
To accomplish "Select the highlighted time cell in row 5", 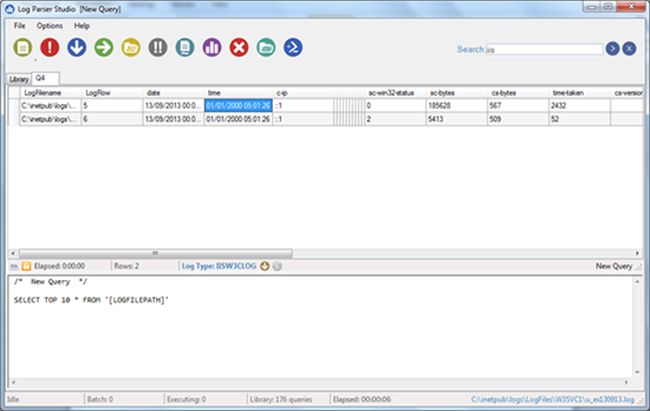I will tap(238, 106).
